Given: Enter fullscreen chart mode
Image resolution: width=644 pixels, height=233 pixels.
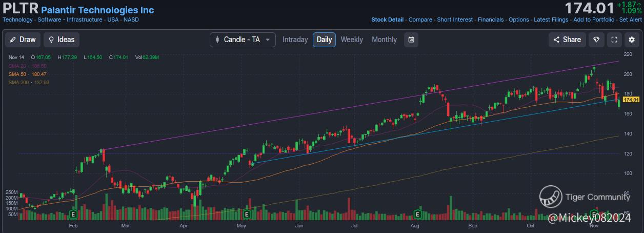Looking at the screenshot, I should [614, 40].
